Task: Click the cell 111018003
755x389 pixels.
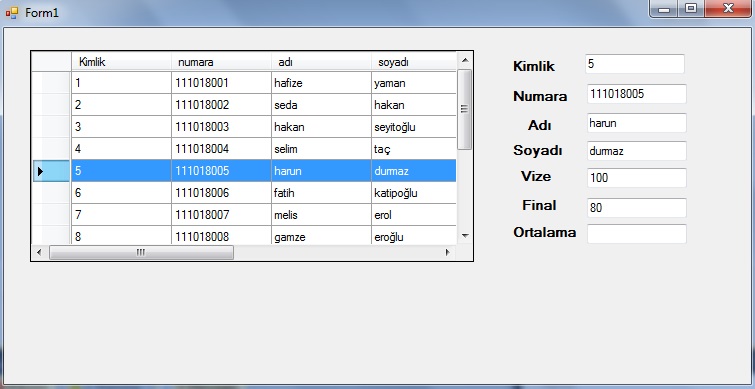Action: tap(221, 127)
